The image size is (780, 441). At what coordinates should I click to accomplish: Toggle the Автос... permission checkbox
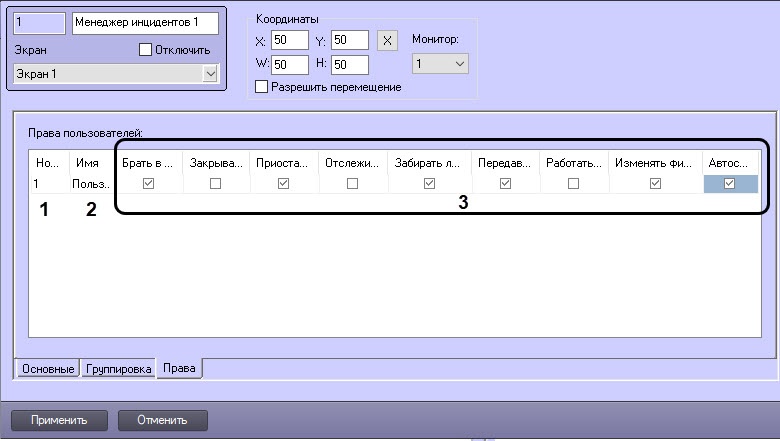(x=729, y=184)
